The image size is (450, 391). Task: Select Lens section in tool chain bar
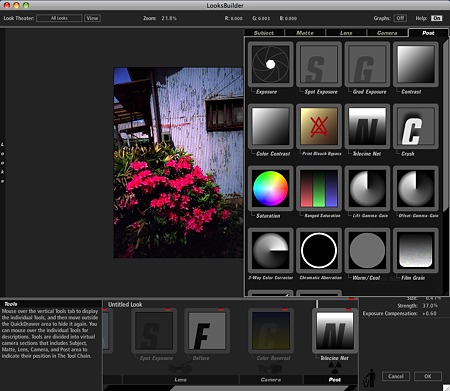180,379
